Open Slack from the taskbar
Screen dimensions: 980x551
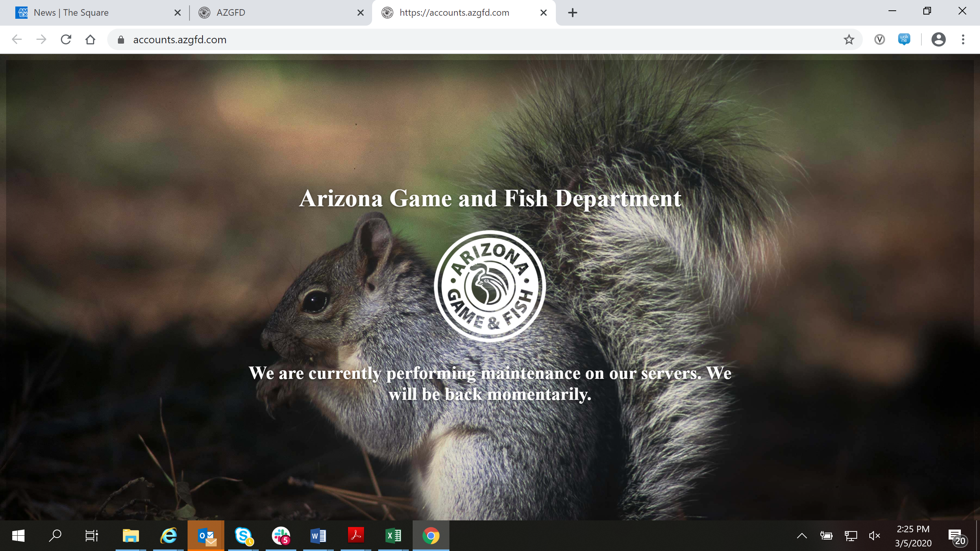coord(281,536)
